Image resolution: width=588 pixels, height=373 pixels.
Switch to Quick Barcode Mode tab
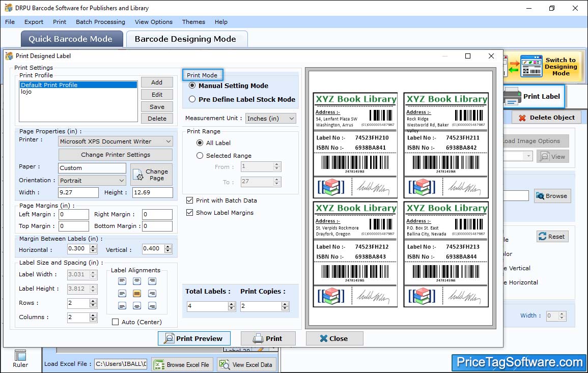point(72,39)
